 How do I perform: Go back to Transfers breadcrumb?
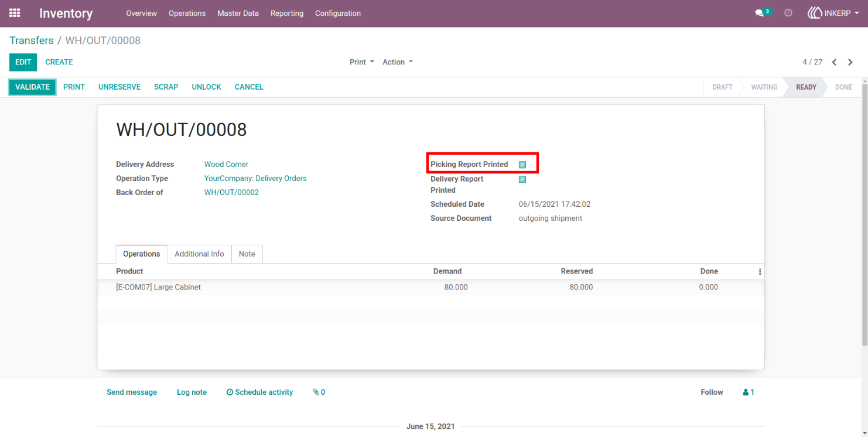32,40
